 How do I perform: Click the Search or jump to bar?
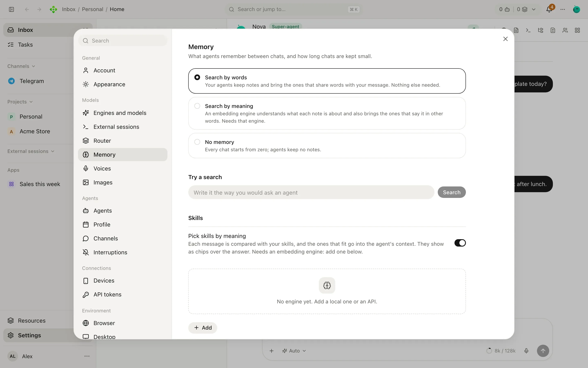294,9
